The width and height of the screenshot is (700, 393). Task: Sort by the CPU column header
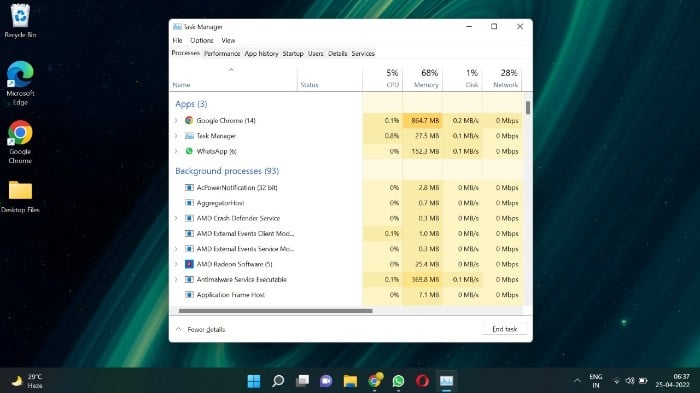click(383, 79)
